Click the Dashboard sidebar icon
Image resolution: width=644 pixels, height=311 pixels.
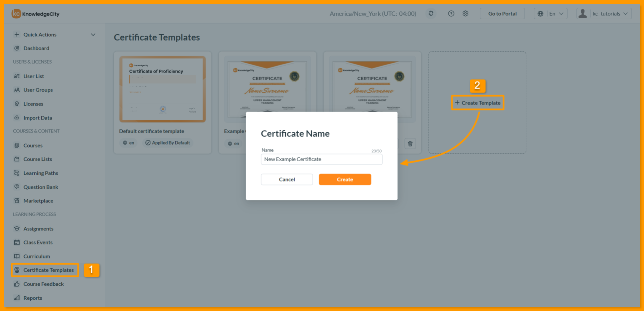[x=17, y=48]
